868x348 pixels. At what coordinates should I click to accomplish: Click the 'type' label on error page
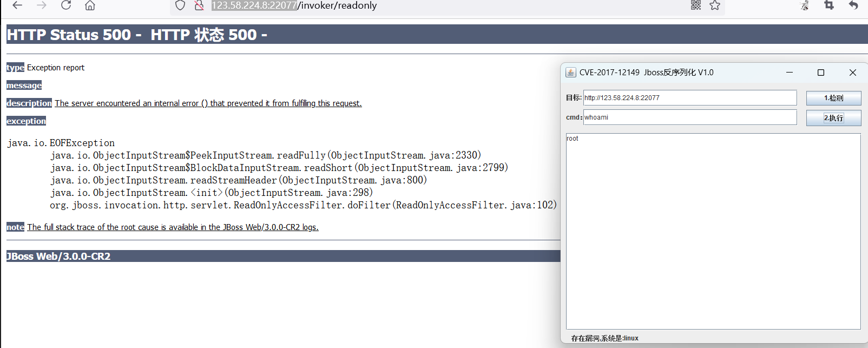pyautogui.click(x=15, y=68)
